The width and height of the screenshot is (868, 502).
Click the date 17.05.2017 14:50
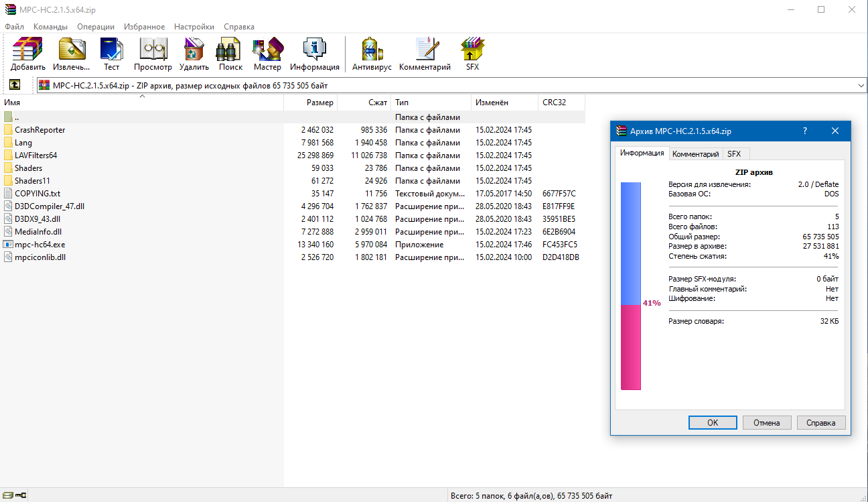click(504, 194)
